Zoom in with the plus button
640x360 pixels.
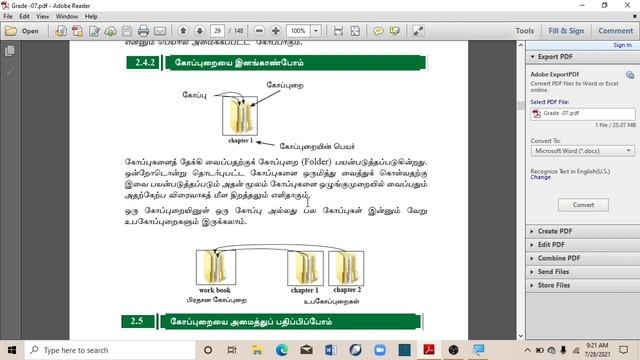pyautogui.click(x=276, y=31)
